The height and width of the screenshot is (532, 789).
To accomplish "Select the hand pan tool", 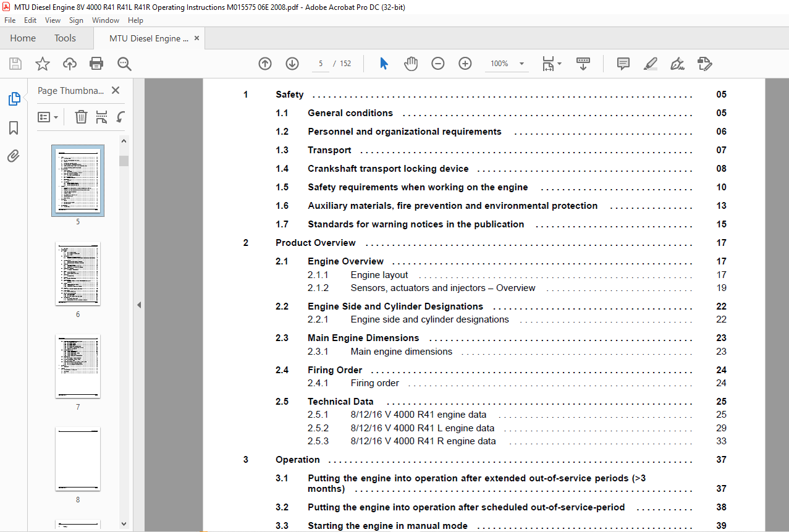I will pos(411,64).
